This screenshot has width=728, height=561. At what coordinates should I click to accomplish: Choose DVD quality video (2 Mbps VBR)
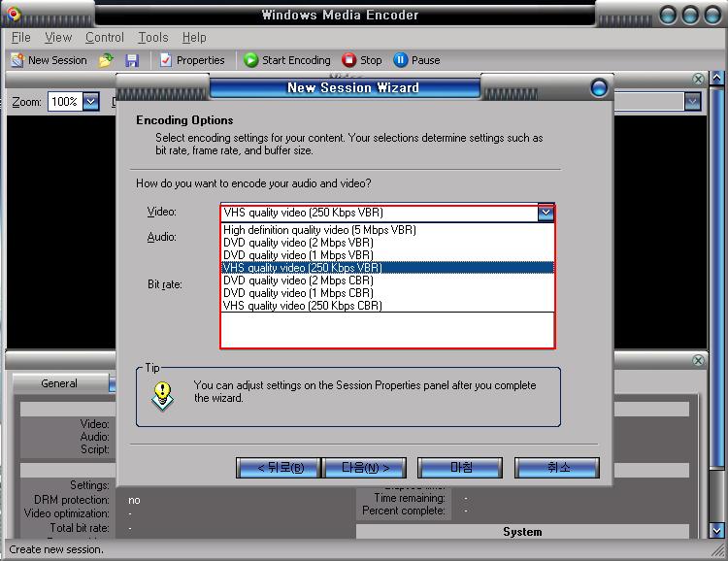[387, 243]
